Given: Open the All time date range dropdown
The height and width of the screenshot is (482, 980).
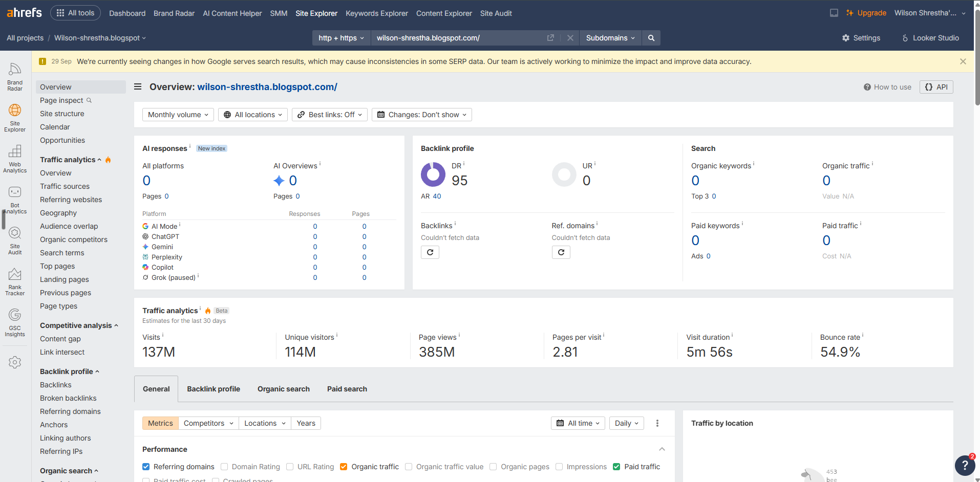Looking at the screenshot, I should tap(578, 423).
